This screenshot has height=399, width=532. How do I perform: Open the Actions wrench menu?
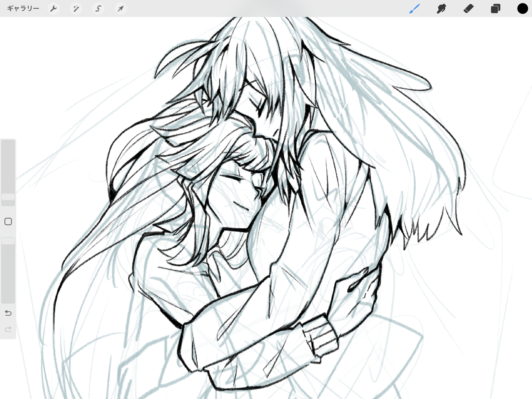(x=53, y=9)
